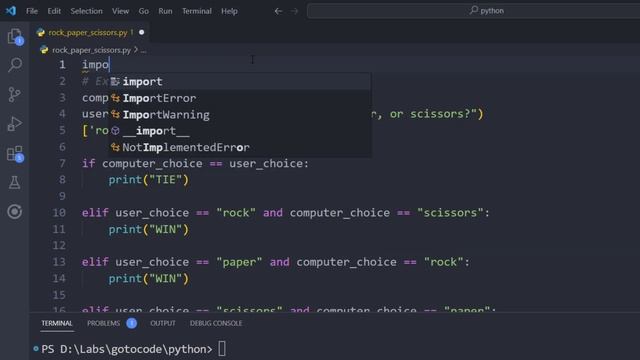640x360 pixels.
Task: Click the 'impo' text on line 1
Action: click(x=96, y=65)
